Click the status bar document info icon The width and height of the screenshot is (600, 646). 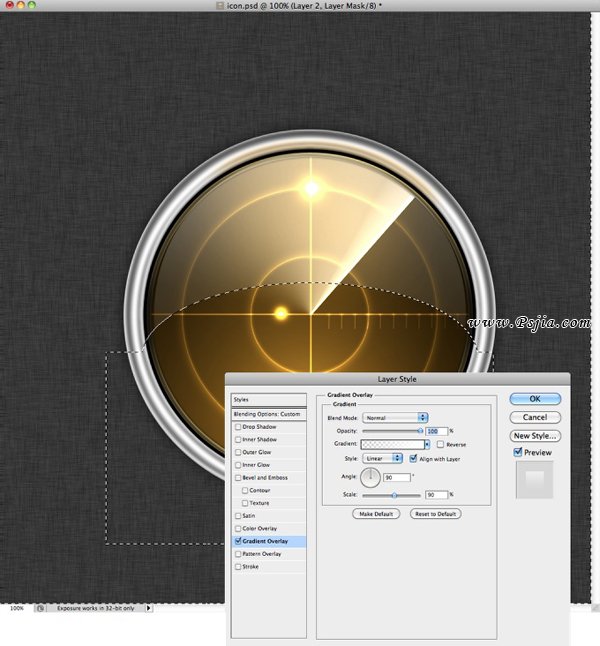click(40, 607)
